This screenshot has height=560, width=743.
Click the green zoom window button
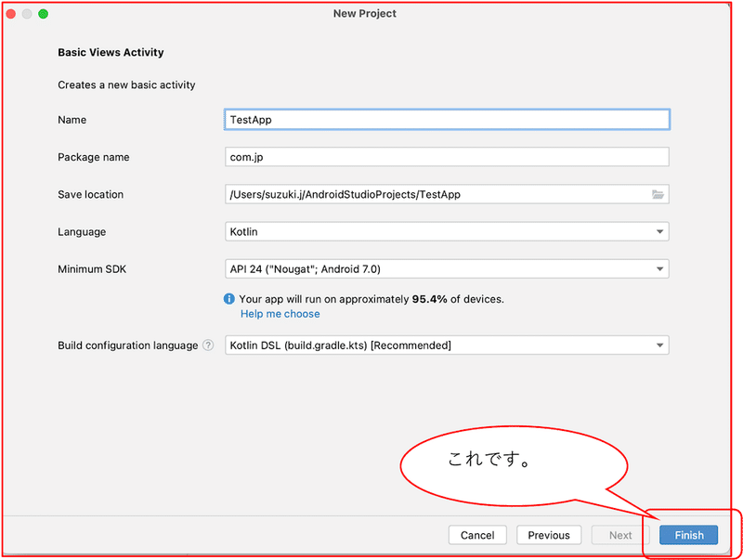(x=43, y=14)
